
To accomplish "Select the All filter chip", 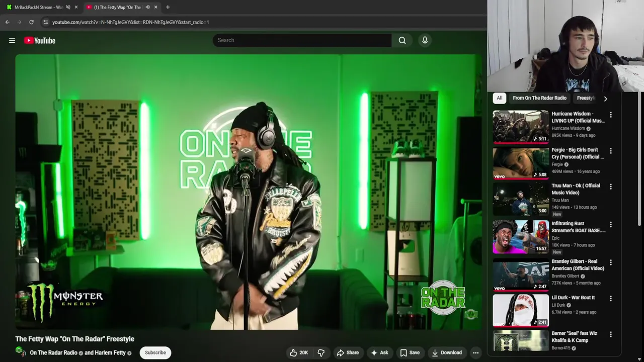I will click(x=499, y=98).
